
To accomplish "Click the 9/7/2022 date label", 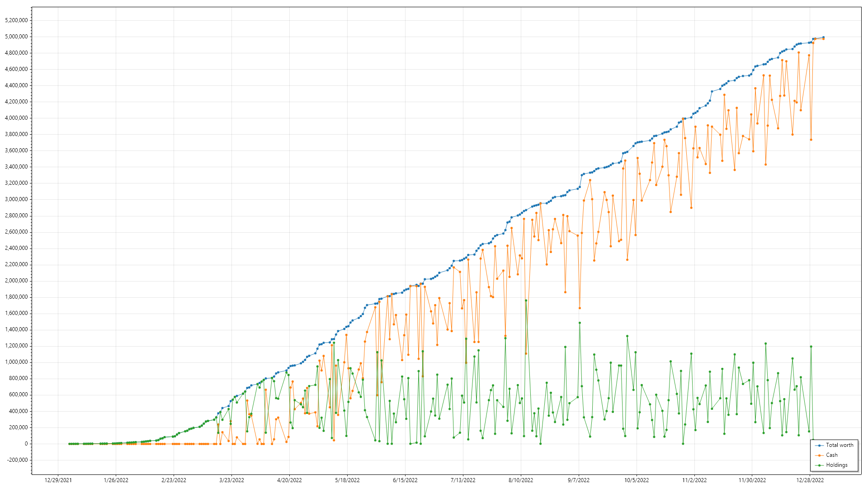I will point(579,480).
